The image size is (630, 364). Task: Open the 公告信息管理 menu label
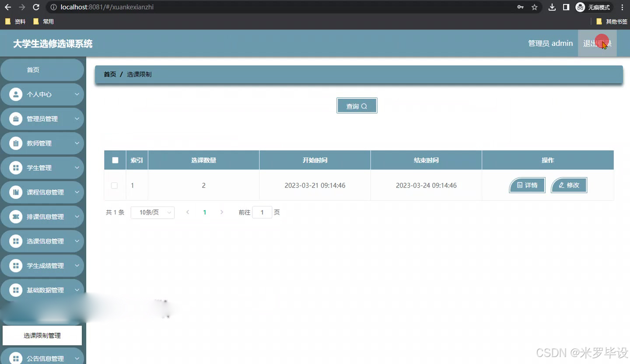(45, 358)
